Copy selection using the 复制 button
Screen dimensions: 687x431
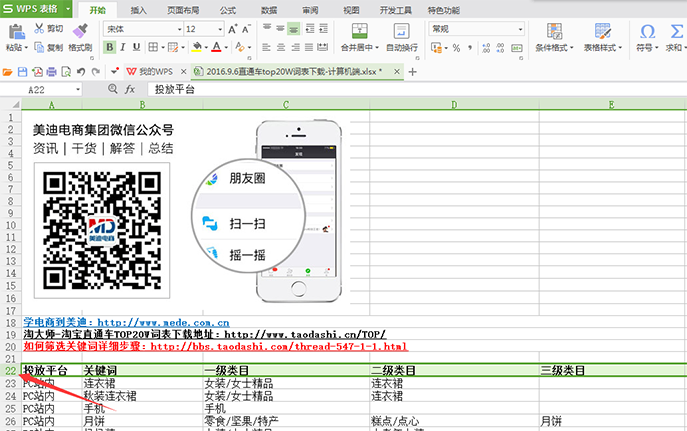[x=49, y=47]
